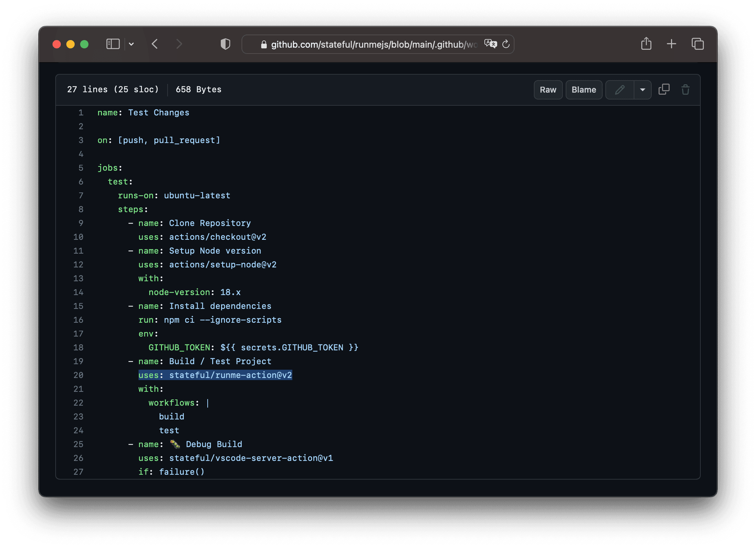Click 'Debug Build' step name
The image size is (756, 548).
tap(214, 444)
